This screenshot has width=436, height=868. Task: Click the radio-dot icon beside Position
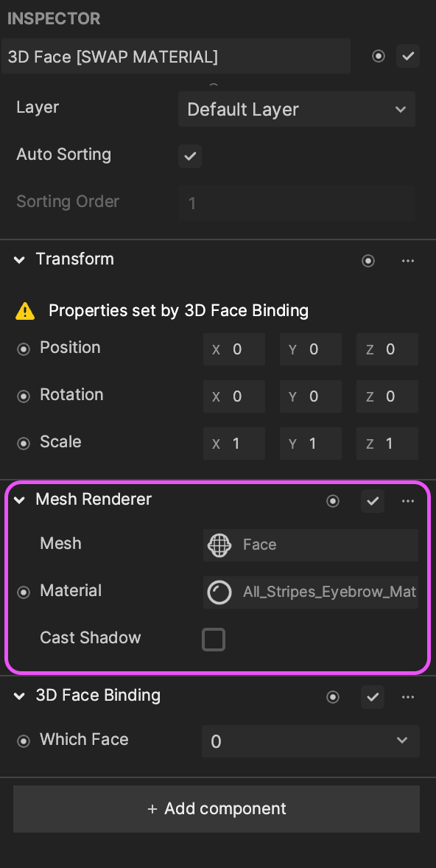click(x=24, y=349)
